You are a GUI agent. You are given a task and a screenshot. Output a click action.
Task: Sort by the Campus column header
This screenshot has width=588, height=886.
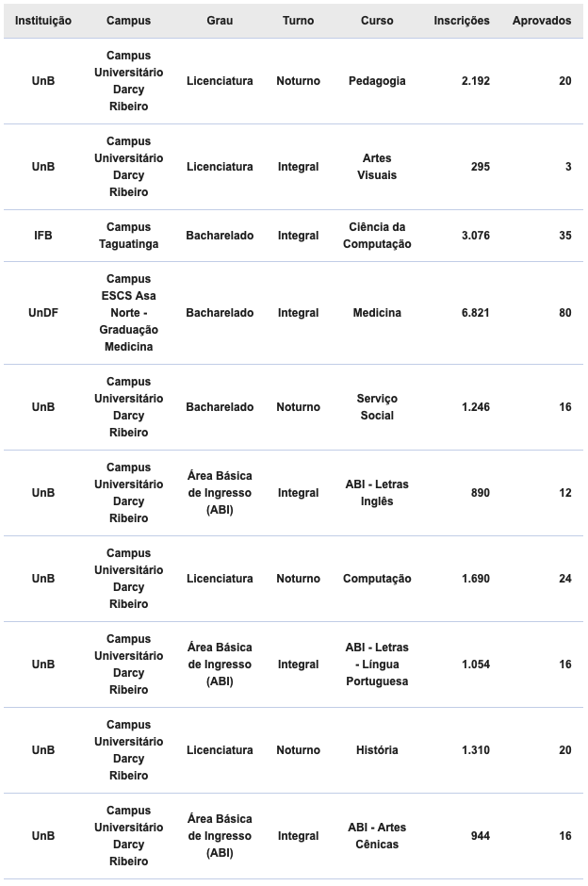point(128,21)
